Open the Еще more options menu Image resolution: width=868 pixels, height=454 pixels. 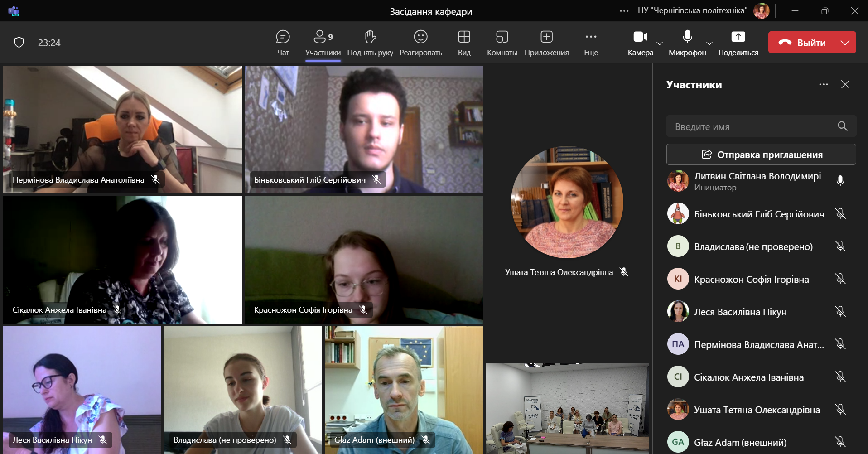click(591, 43)
